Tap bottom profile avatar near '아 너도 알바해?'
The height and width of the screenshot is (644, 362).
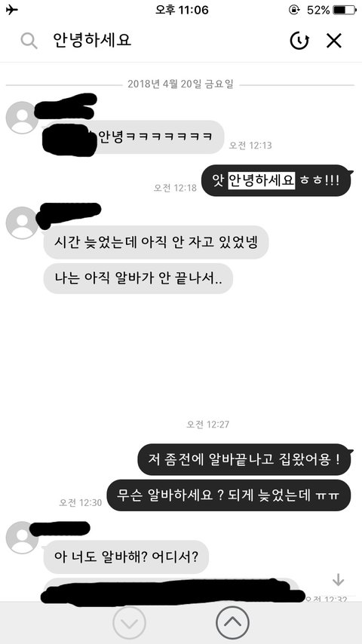(x=22, y=537)
